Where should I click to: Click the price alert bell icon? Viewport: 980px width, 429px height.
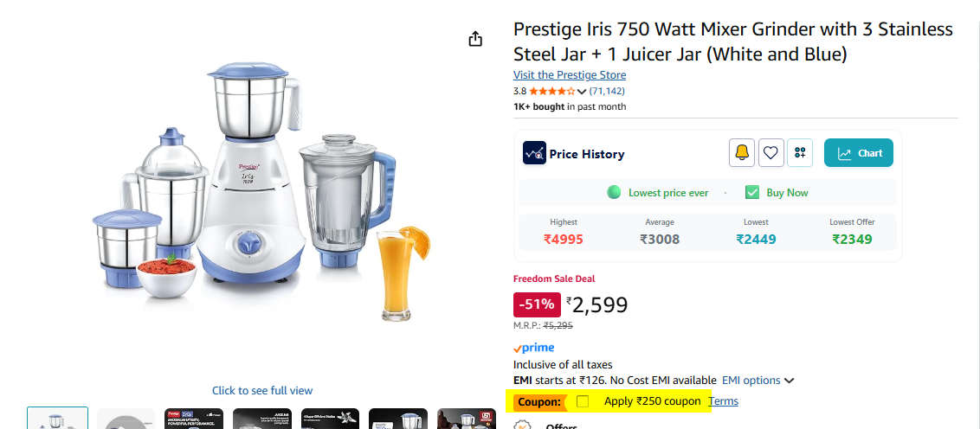tap(742, 153)
